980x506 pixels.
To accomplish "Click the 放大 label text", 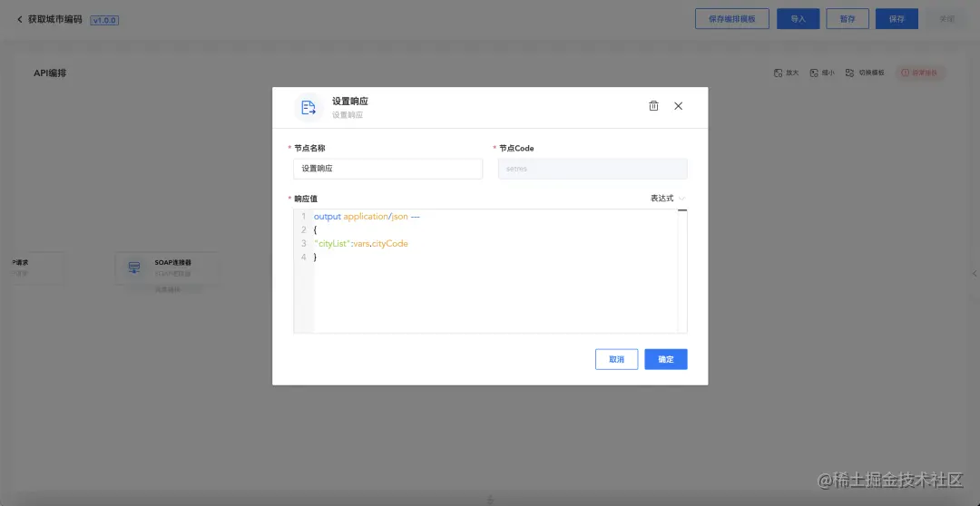I will tap(792, 73).
